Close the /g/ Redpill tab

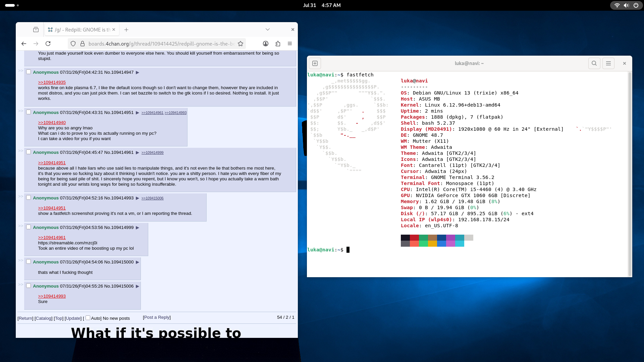pyautogui.click(x=114, y=29)
